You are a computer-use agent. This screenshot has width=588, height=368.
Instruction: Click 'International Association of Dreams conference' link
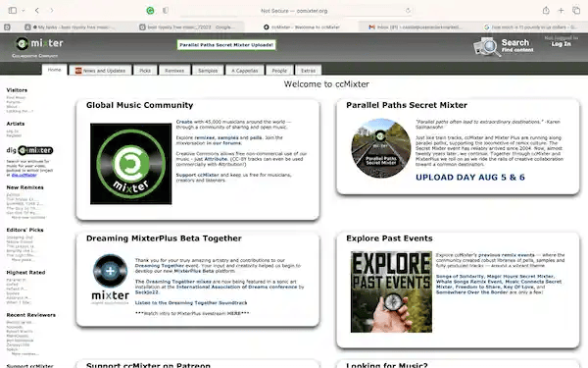point(236,287)
